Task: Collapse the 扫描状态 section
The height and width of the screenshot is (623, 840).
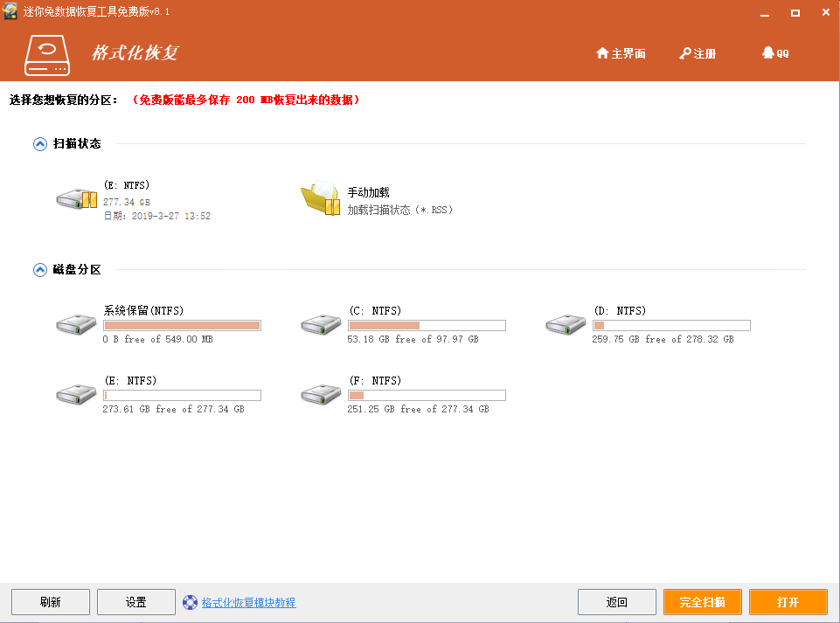Action: click(40, 144)
